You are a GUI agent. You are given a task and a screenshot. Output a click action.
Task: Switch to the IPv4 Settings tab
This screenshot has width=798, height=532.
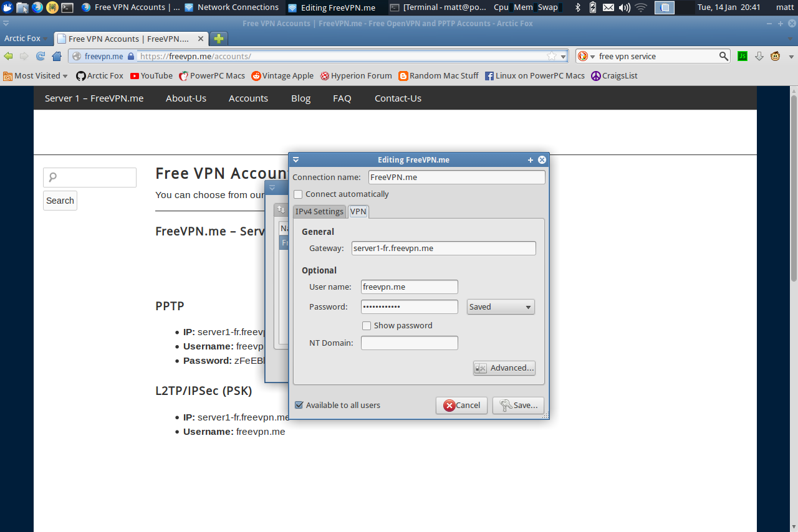[x=319, y=211]
